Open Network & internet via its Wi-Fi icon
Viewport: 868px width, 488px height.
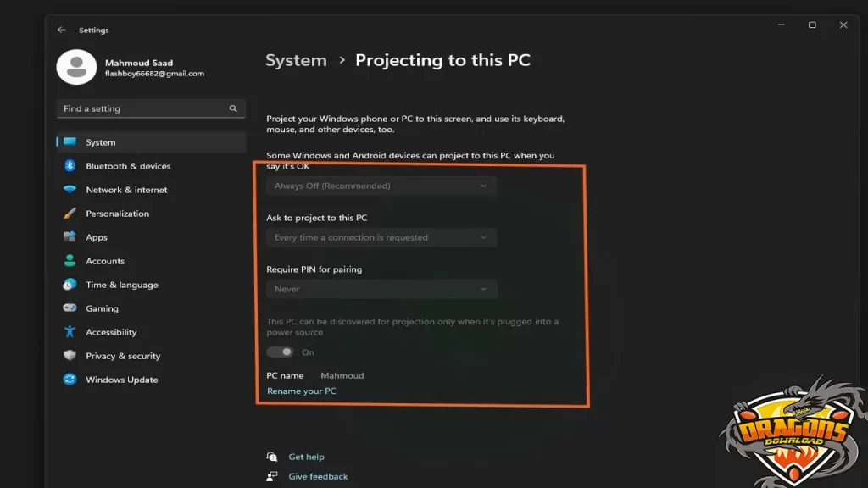pos(70,190)
